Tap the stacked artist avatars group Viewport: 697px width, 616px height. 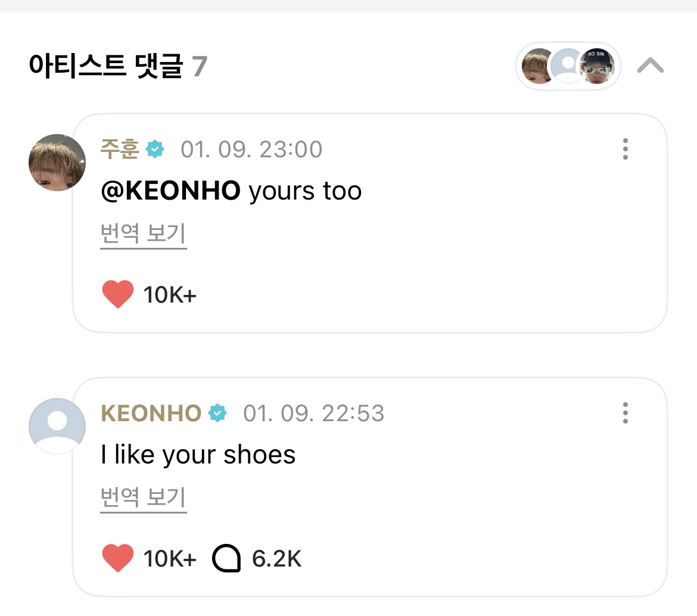click(568, 66)
